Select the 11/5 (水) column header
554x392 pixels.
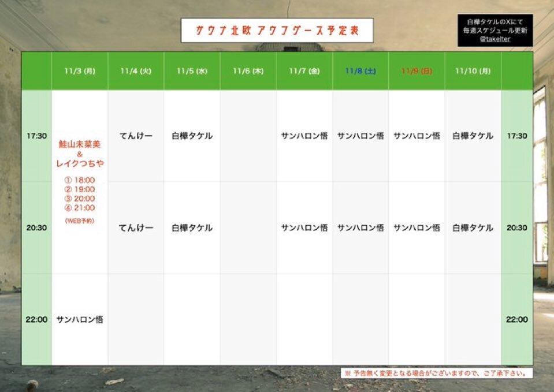pos(192,71)
